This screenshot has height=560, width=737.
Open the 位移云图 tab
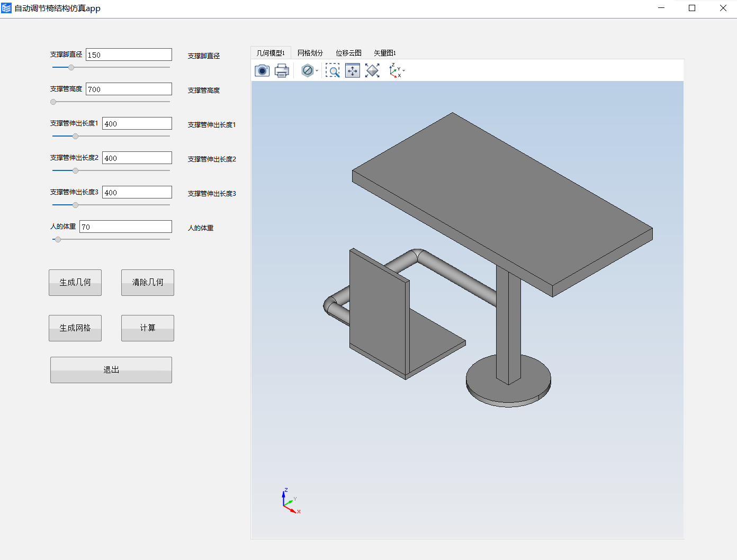[x=348, y=53]
